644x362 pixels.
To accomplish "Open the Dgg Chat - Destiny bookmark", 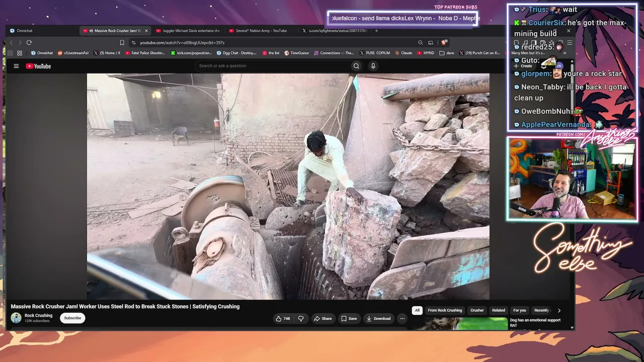I will (236, 53).
